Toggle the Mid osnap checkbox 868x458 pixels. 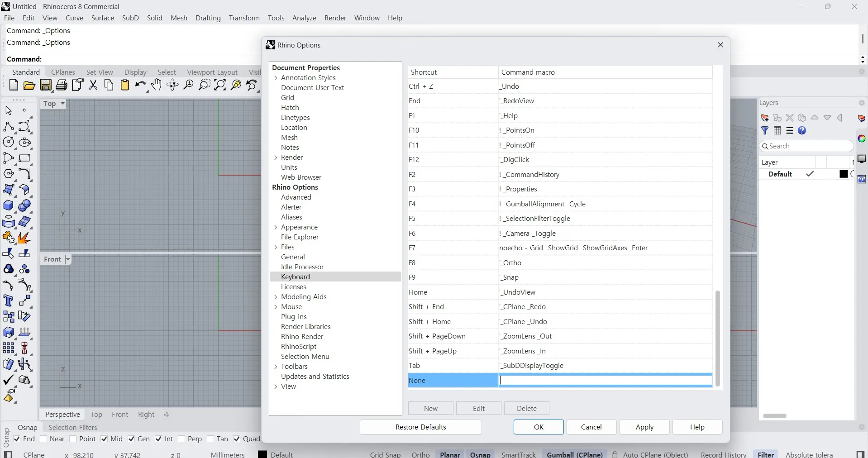pos(104,439)
